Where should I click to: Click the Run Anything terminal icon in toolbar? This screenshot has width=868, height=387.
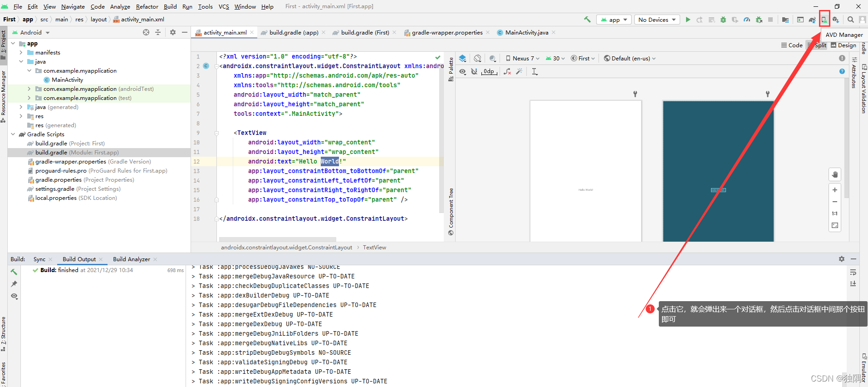tap(800, 20)
